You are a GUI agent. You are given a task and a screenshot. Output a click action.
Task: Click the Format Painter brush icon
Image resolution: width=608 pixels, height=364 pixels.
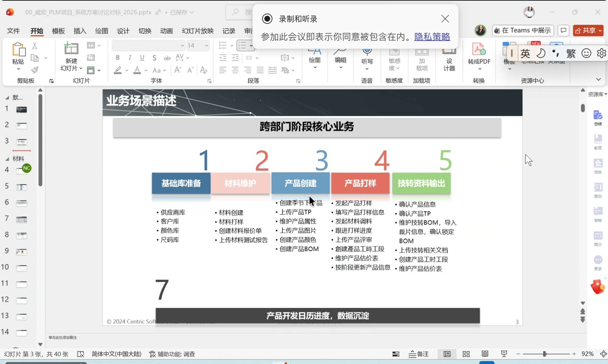point(35,70)
